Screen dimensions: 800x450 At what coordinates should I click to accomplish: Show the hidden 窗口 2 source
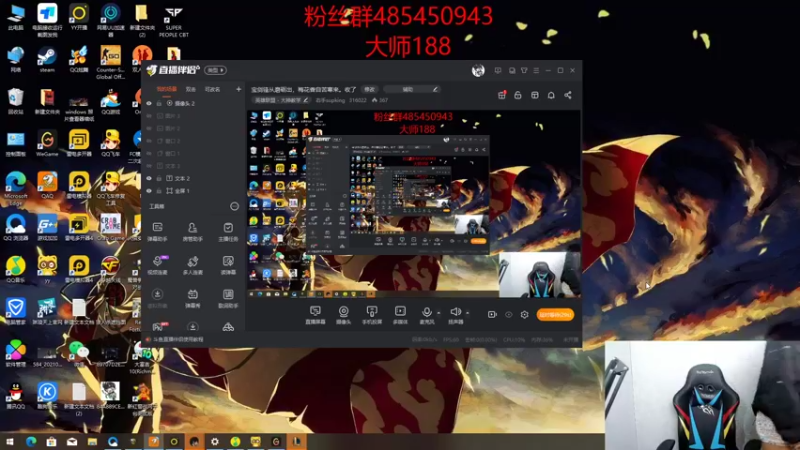149,141
